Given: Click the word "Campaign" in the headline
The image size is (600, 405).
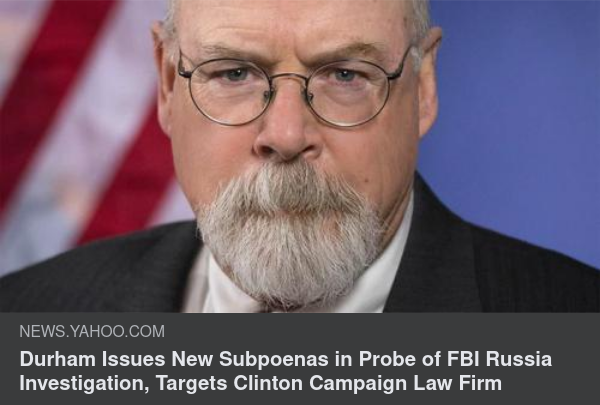Looking at the screenshot, I should [x=358, y=384].
